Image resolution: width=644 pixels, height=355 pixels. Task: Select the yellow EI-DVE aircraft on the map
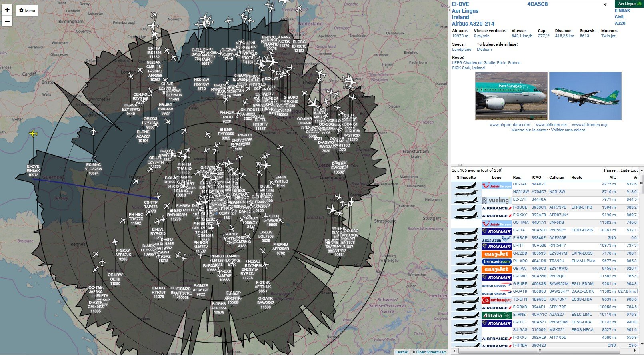(33, 133)
